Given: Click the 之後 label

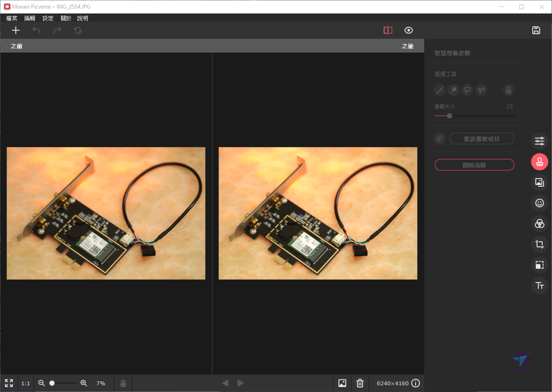Looking at the screenshot, I should pos(408,46).
